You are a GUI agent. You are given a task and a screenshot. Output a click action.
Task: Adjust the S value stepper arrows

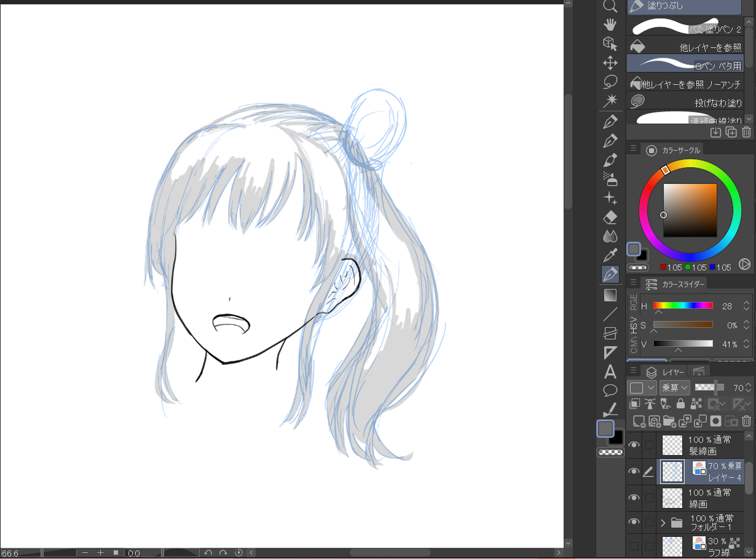point(747,325)
